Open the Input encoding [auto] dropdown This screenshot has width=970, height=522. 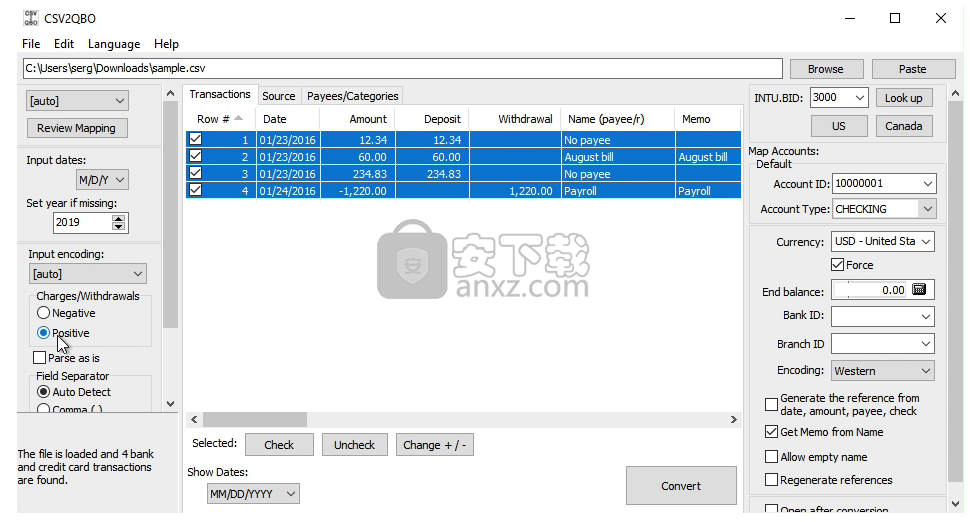[87, 274]
